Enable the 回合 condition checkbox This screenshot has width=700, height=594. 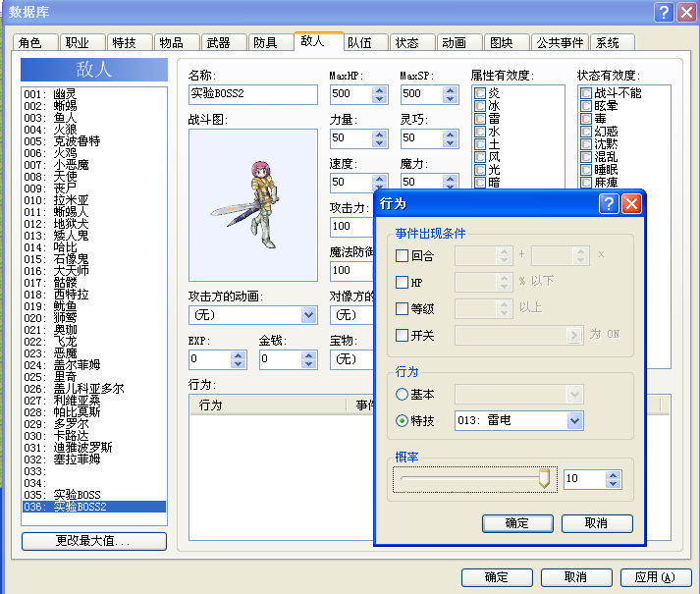pyautogui.click(x=402, y=255)
